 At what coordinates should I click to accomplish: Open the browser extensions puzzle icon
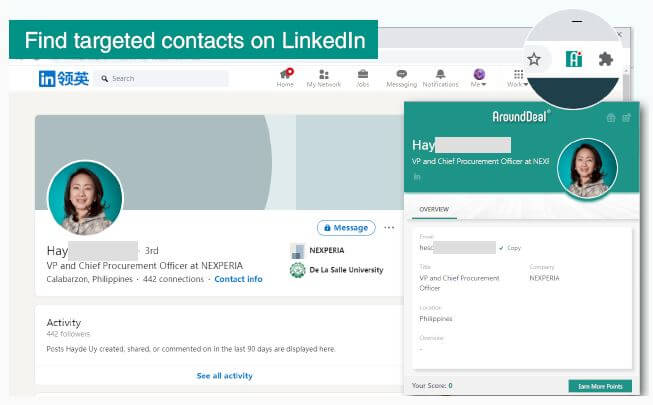coord(606,59)
